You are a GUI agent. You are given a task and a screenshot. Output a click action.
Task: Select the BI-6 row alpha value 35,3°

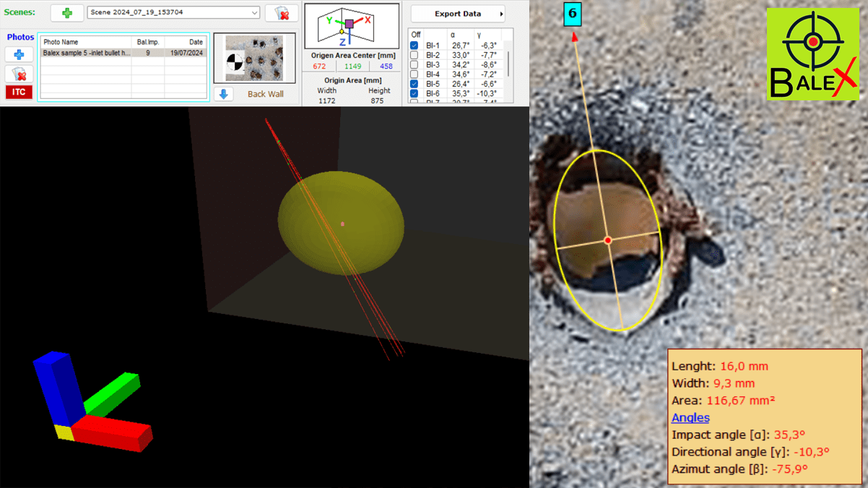tap(461, 94)
